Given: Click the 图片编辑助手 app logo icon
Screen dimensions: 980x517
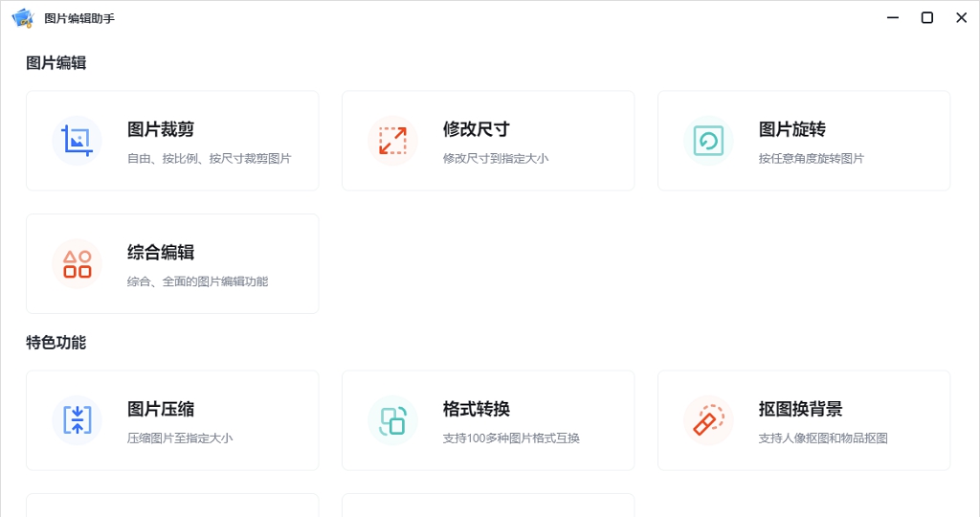Looking at the screenshot, I should point(23,18).
